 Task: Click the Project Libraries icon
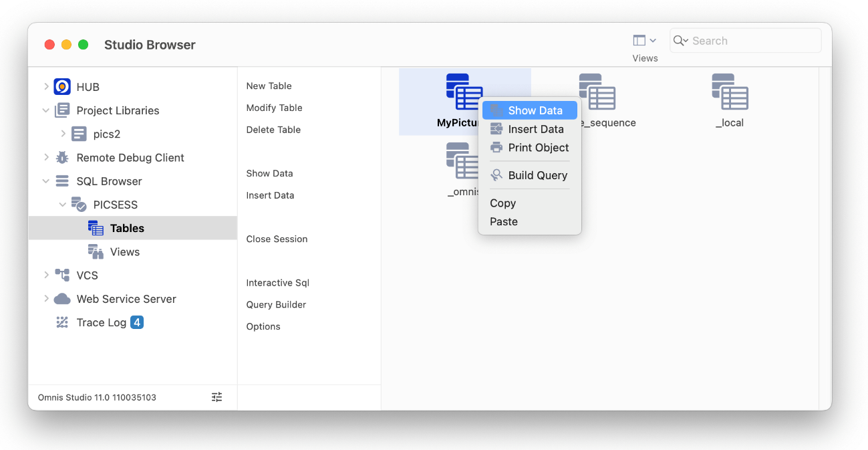point(62,110)
